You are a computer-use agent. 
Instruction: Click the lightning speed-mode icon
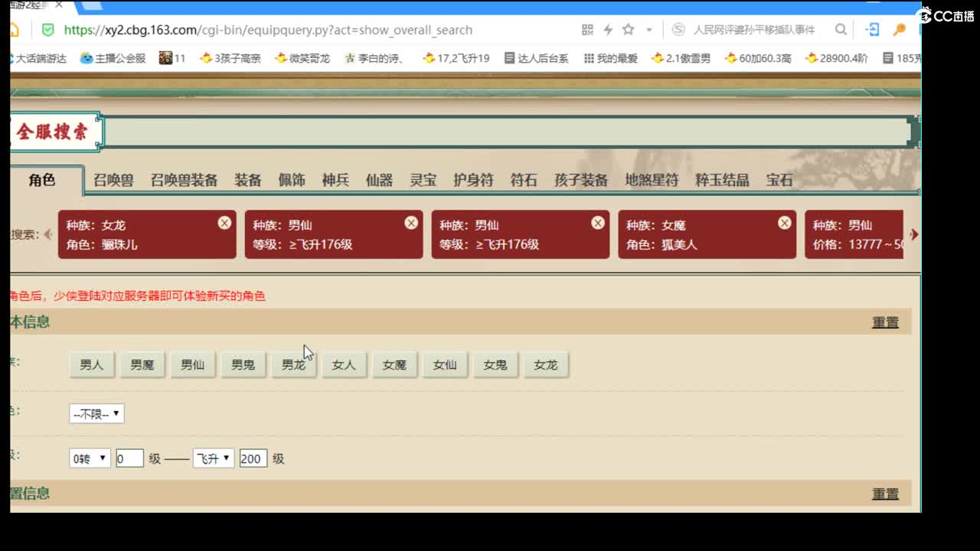pyautogui.click(x=608, y=30)
